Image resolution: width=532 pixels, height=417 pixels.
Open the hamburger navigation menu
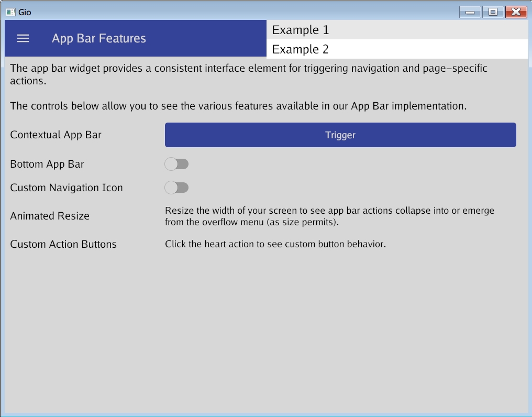[23, 38]
